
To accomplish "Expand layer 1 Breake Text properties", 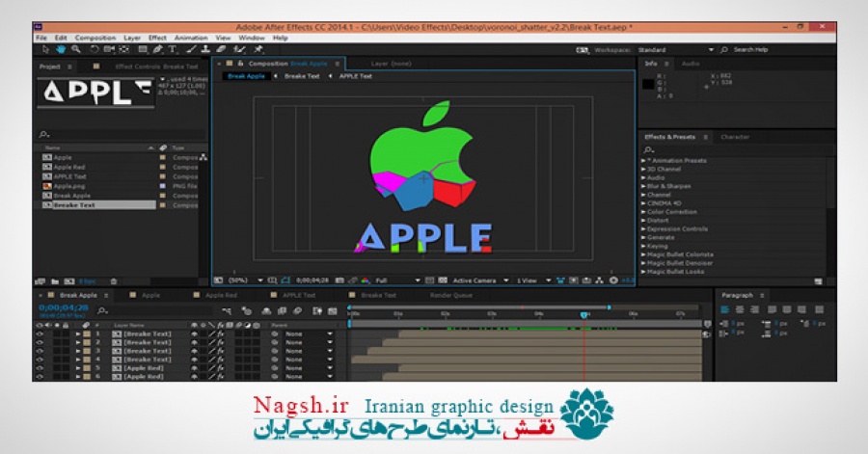I will pos(78,334).
